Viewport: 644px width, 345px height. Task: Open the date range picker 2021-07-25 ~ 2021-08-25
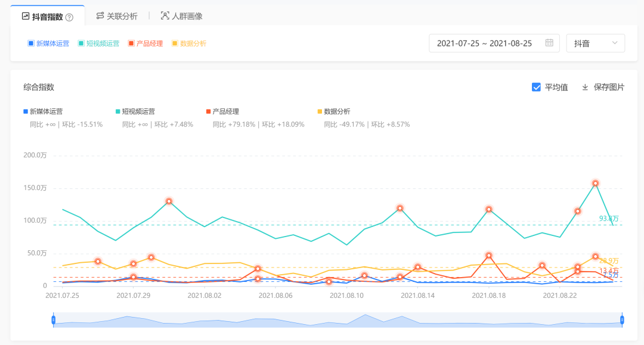[x=494, y=43]
